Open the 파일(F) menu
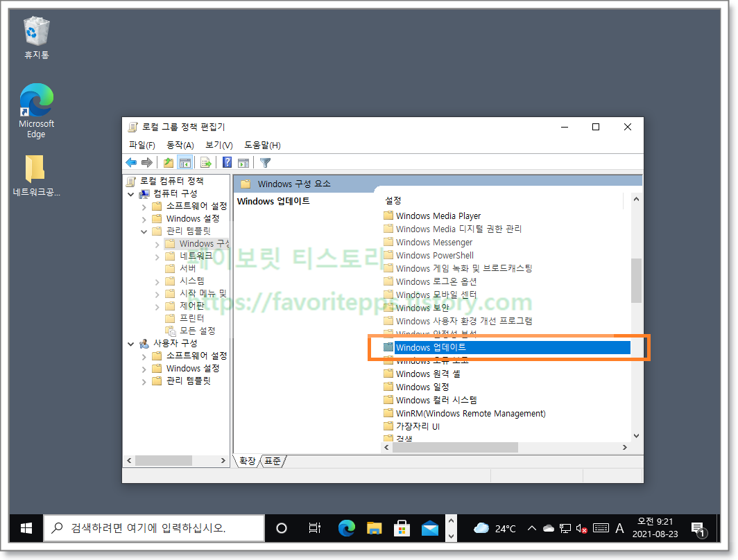This screenshot has height=560, width=738. pos(141,146)
